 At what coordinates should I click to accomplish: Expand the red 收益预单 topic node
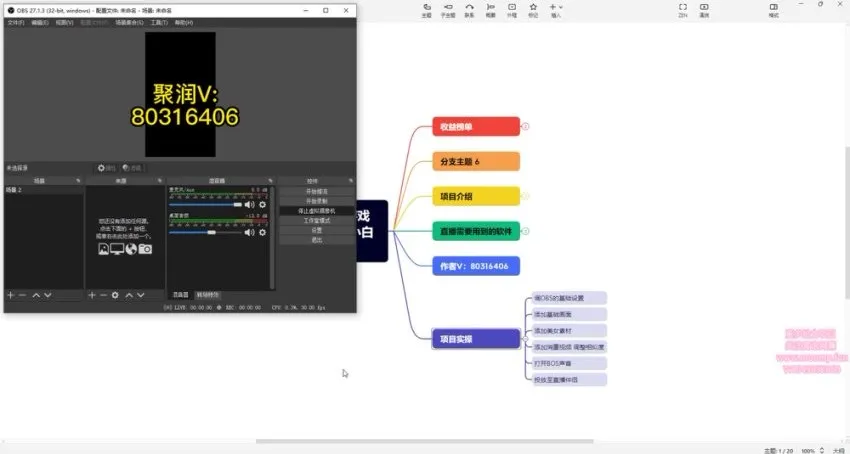click(526, 127)
